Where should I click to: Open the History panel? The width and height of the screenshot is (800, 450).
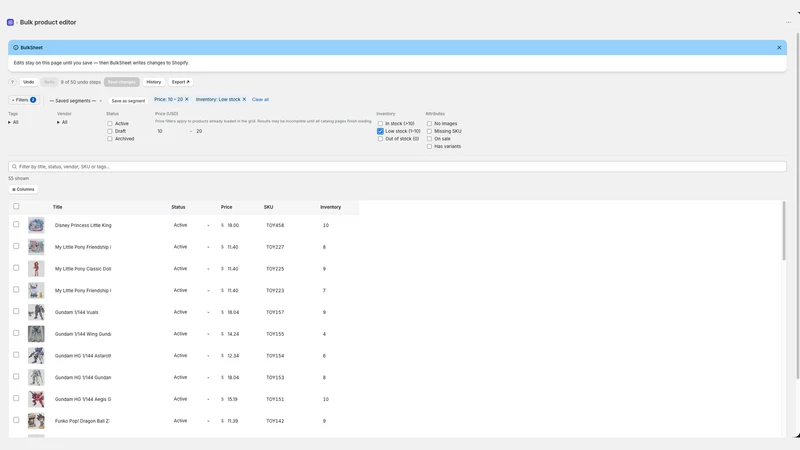coord(154,82)
